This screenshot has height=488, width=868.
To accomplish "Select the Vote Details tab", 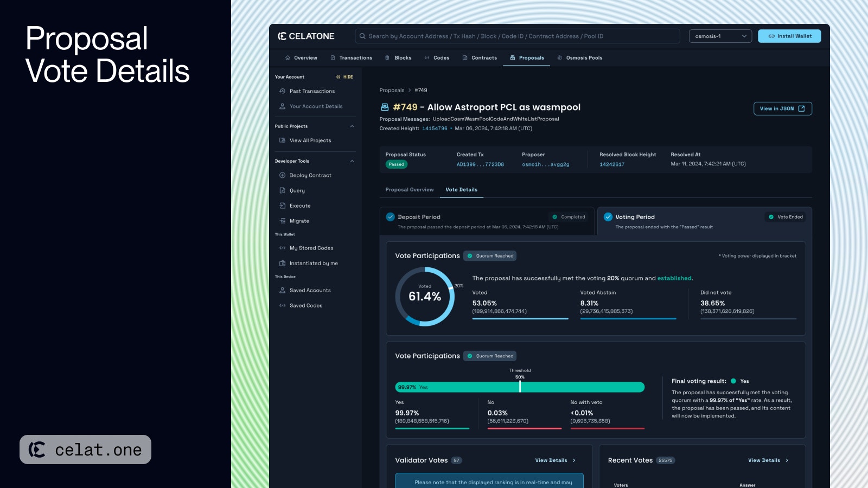I will click(462, 190).
